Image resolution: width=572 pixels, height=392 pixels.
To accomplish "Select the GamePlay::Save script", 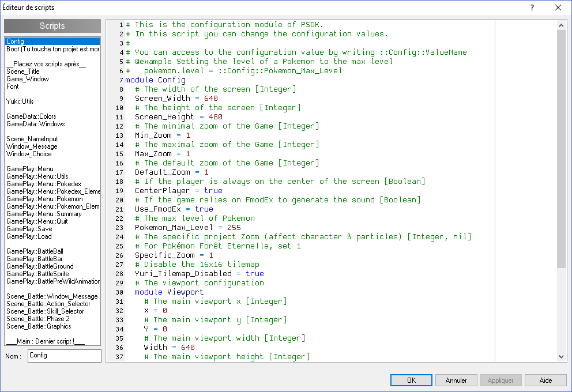I will point(52,229).
